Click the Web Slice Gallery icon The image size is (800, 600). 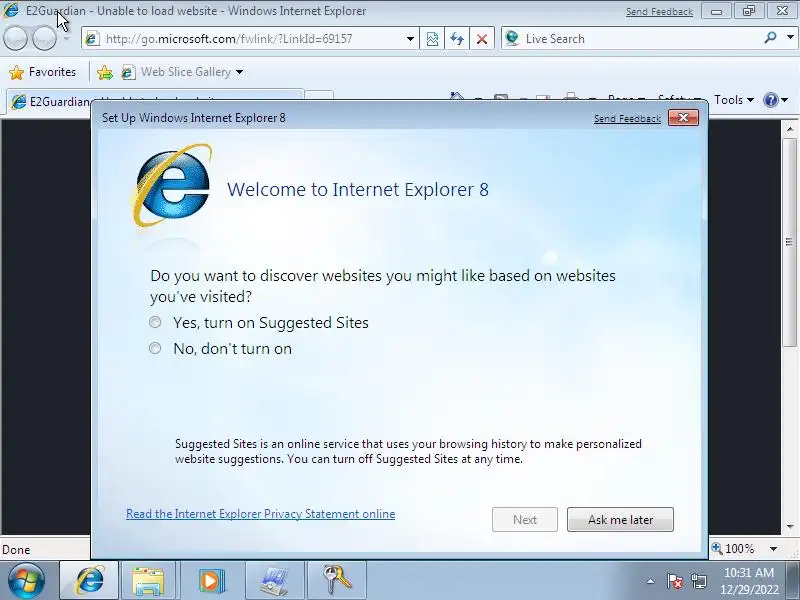pyautogui.click(x=128, y=72)
